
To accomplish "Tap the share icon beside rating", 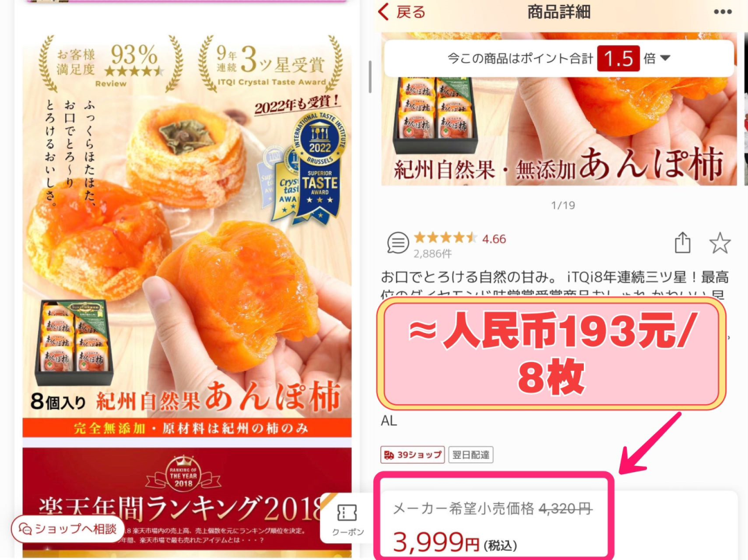I will coord(682,242).
